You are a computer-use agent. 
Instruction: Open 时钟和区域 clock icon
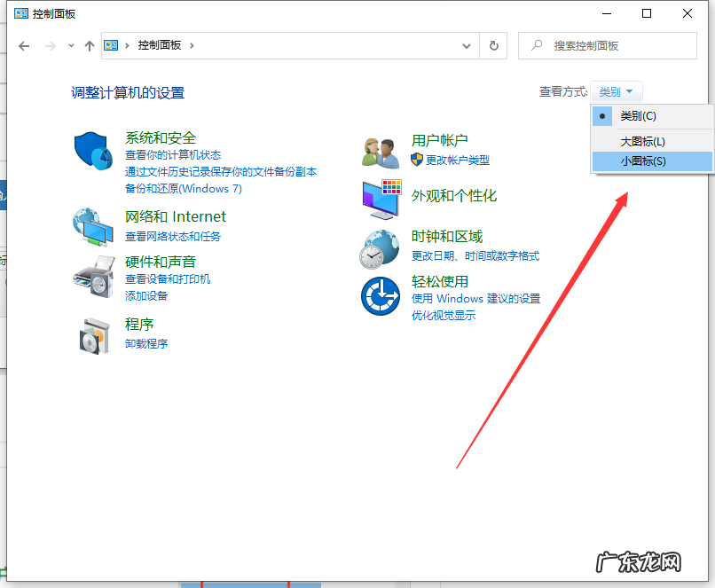tap(380, 249)
